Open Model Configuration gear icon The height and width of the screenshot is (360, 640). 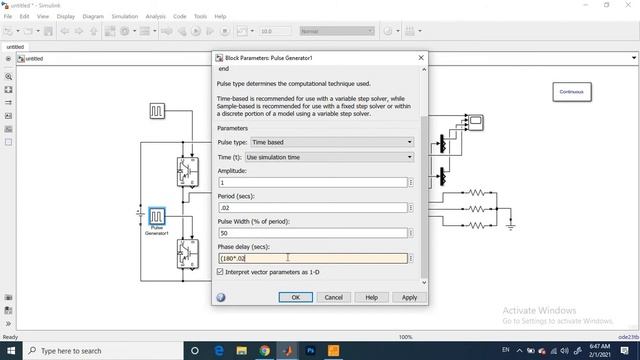tap(125, 31)
